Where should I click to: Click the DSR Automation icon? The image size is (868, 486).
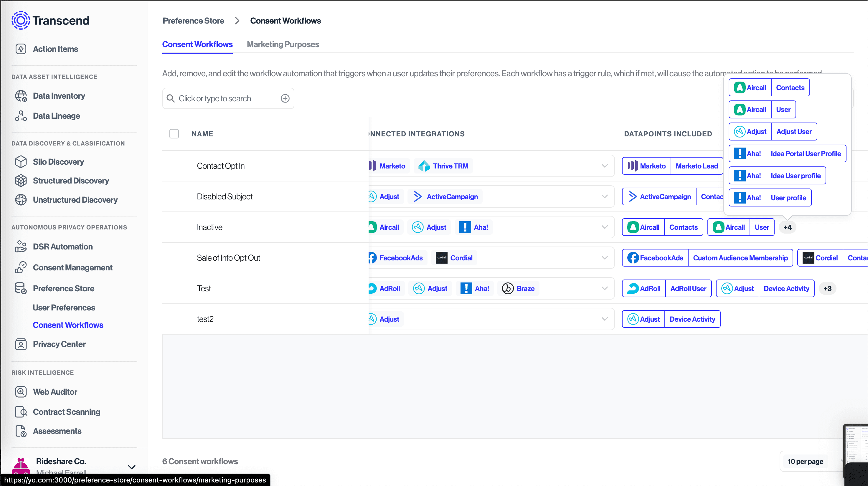(21, 246)
